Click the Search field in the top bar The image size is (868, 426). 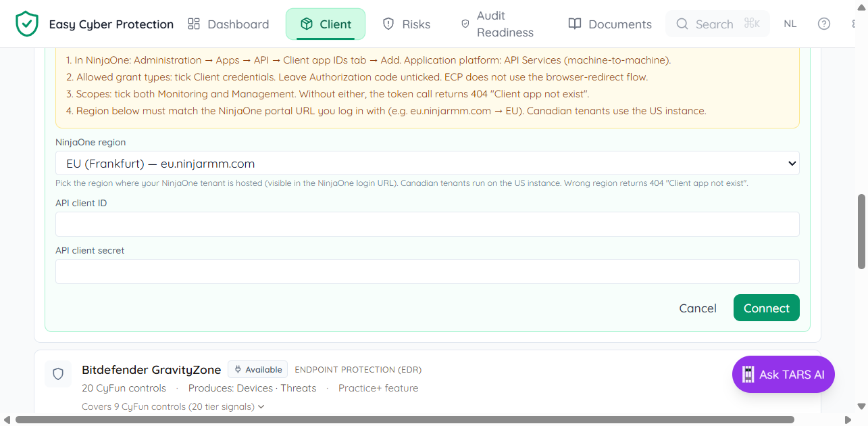tap(717, 24)
